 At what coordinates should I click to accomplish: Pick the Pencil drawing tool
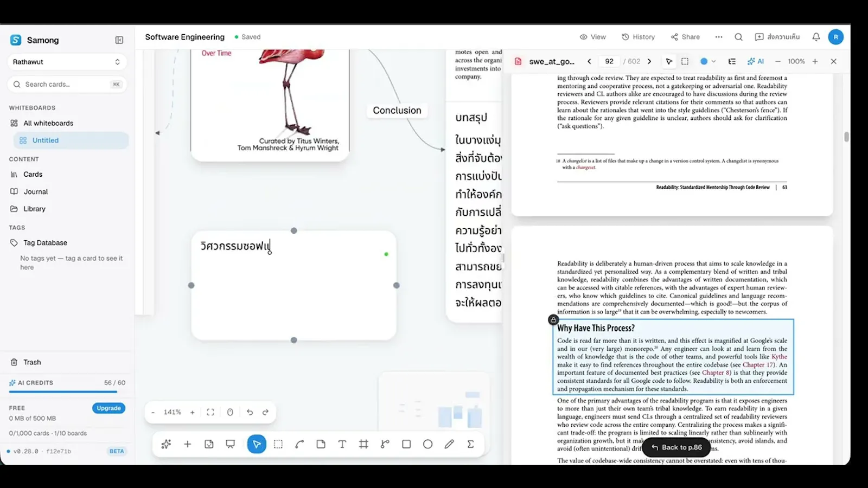point(449,444)
